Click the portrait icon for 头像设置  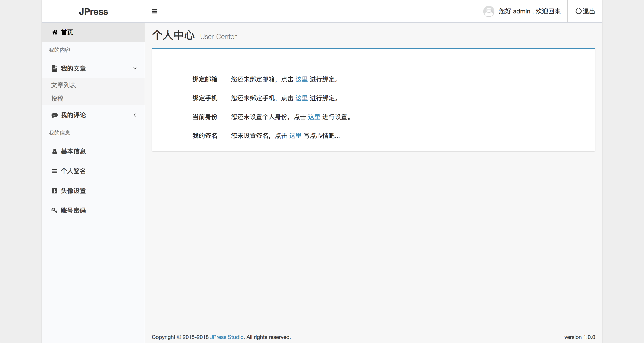point(54,191)
